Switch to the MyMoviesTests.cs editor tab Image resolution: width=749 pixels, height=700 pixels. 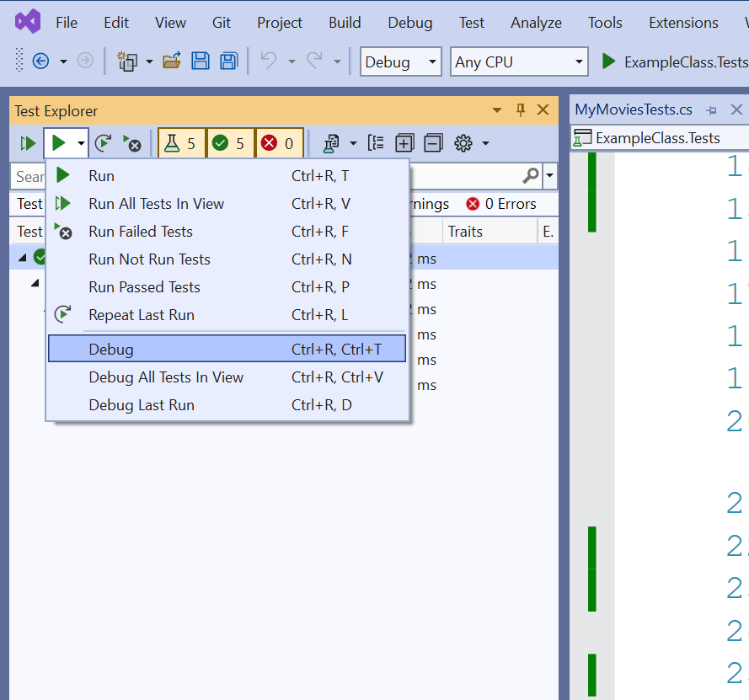[633, 110]
